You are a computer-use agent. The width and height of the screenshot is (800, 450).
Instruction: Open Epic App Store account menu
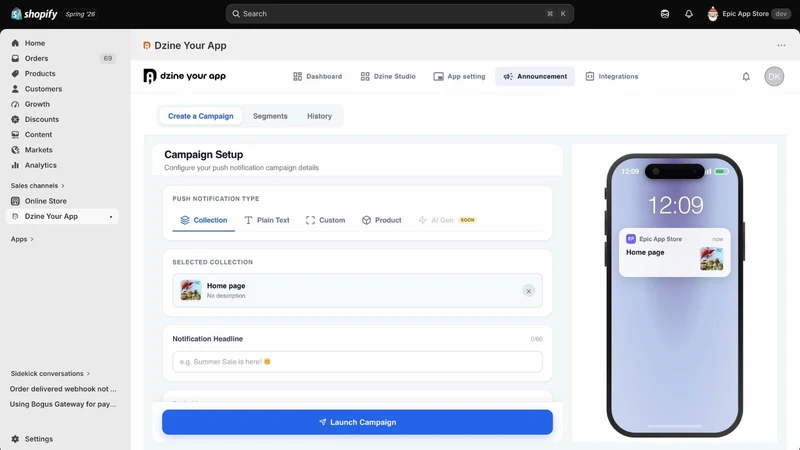click(748, 14)
